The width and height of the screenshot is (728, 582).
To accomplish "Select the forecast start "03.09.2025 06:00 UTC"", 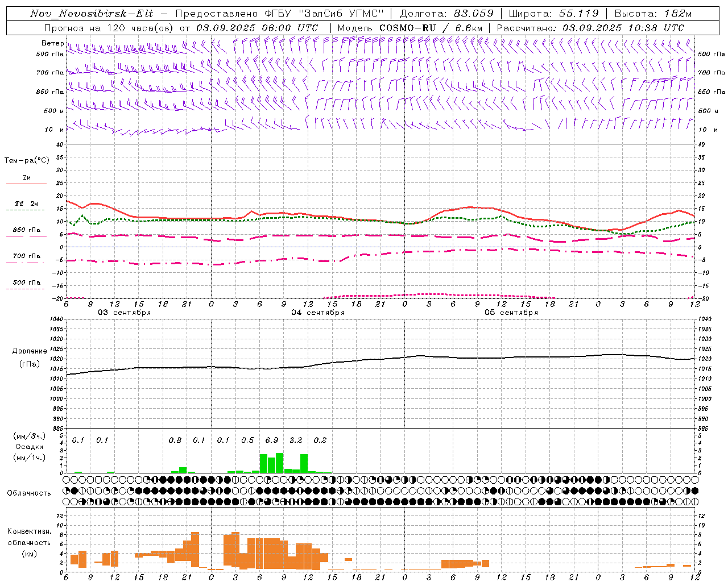I will pyautogui.click(x=257, y=28).
